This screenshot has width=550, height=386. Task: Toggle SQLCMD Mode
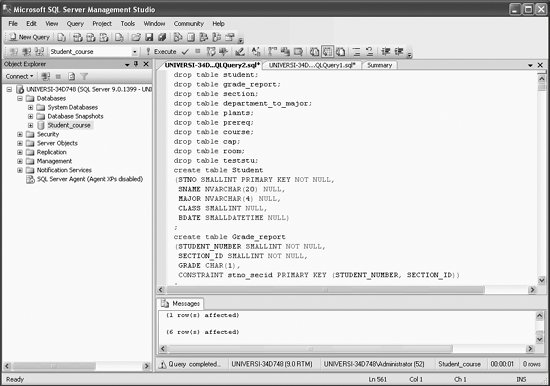click(x=298, y=52)
